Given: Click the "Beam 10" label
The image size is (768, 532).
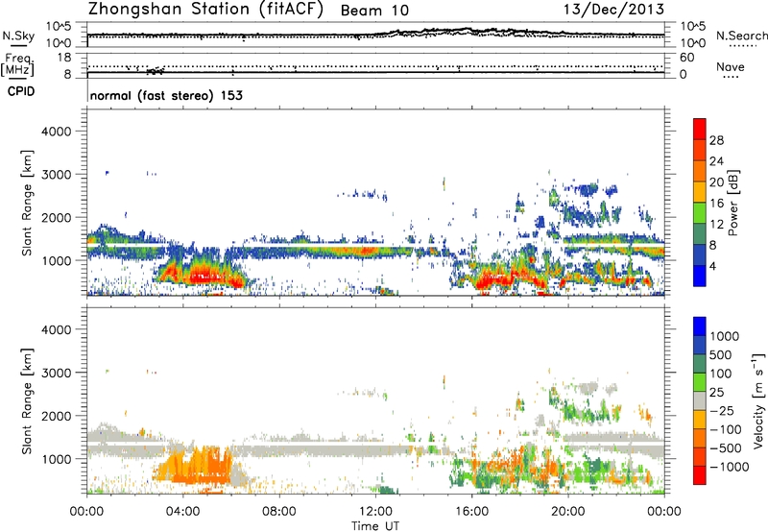Looking at the screenshot, I should [x=374, y=11].
